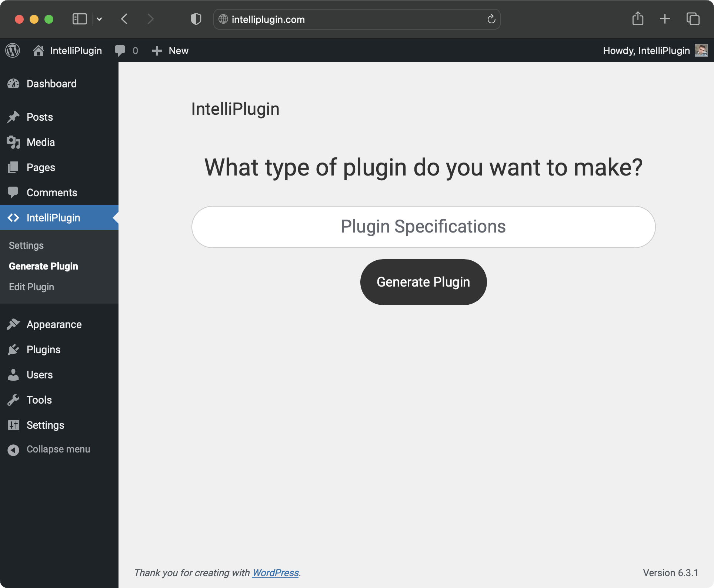Click the globe icon in address bar
Image resolution: width=714 pixels, height=588 pixels.
point(223,19)
